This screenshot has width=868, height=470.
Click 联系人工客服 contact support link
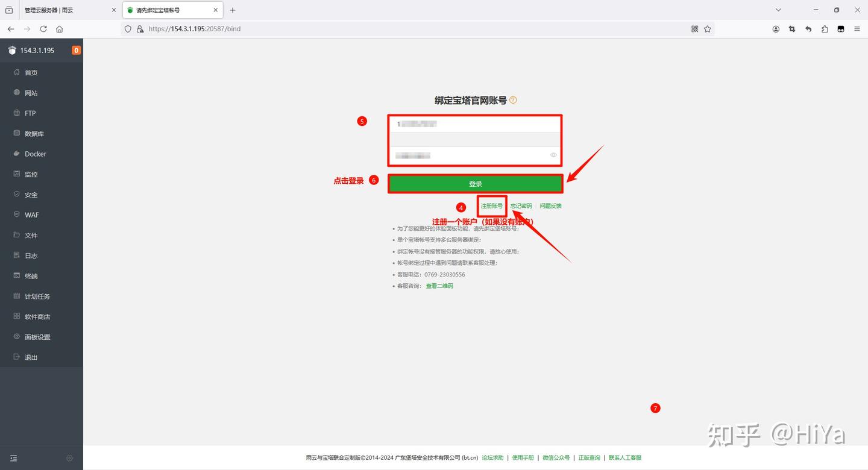[x=625, y=458]
